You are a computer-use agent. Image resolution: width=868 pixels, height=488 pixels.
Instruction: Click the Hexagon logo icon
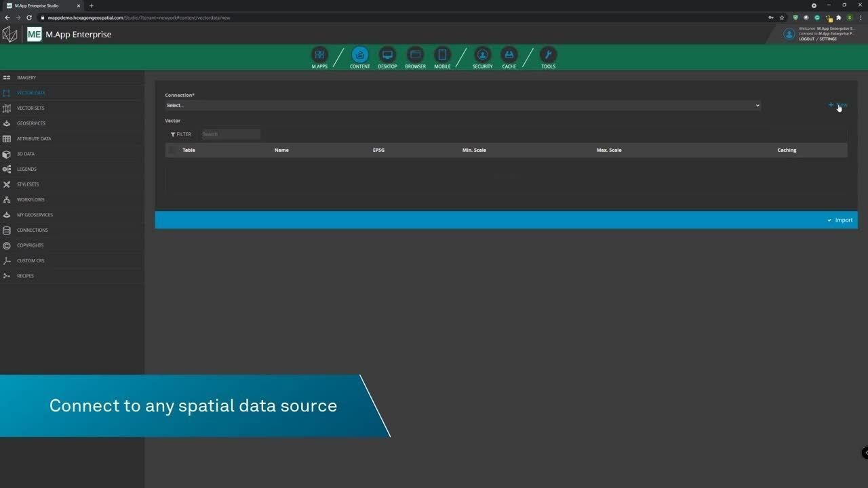click(x=9, y=35)
